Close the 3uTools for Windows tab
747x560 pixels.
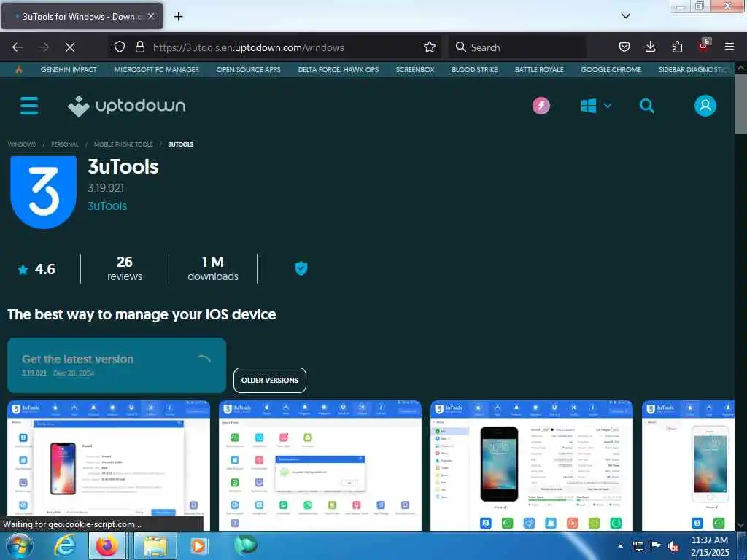click(151, 16)
